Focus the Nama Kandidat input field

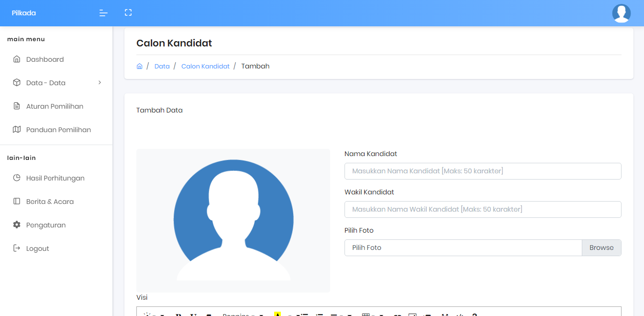click(482, 171)
